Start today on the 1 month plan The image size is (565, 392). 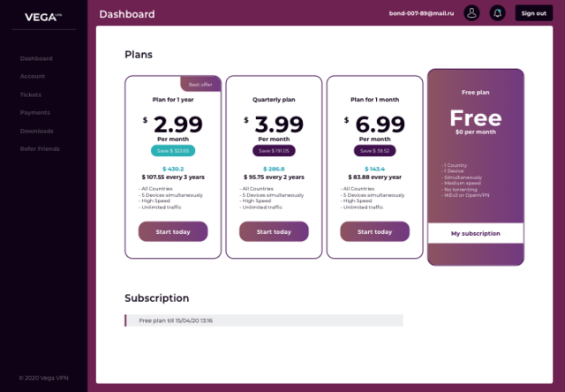374,231
